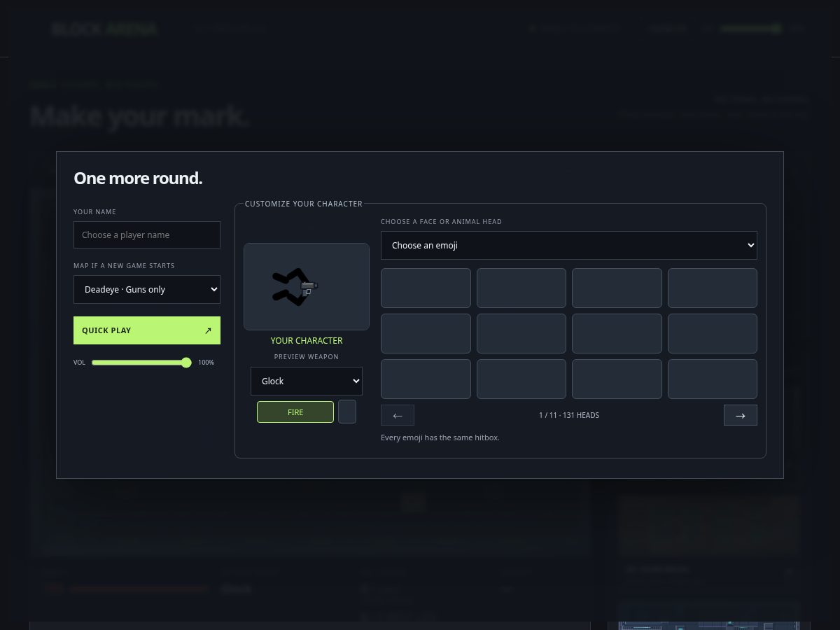Click the 'Every emoji has the same hitbox.' note

(x=440, y=437)
